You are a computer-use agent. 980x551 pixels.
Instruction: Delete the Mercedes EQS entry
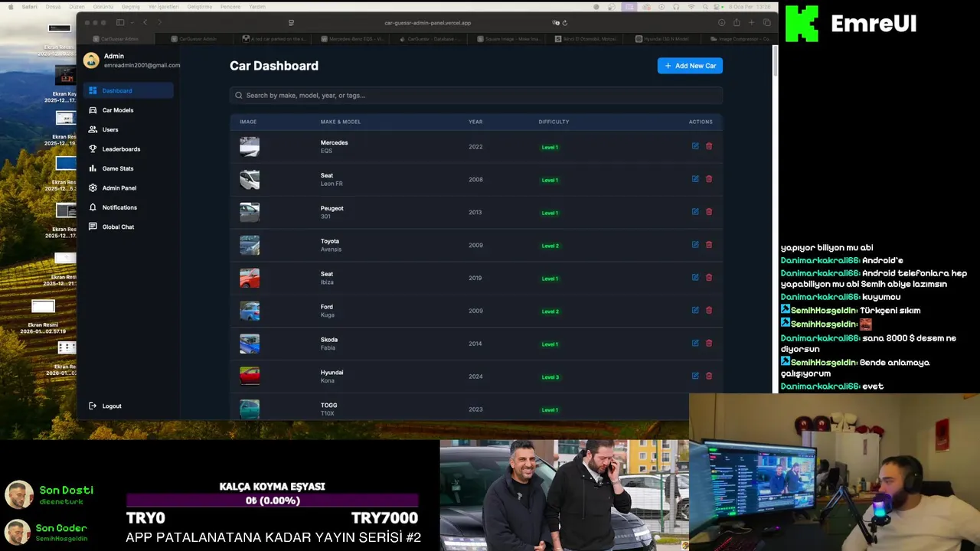pyautogui.click(x=709, y=146)
